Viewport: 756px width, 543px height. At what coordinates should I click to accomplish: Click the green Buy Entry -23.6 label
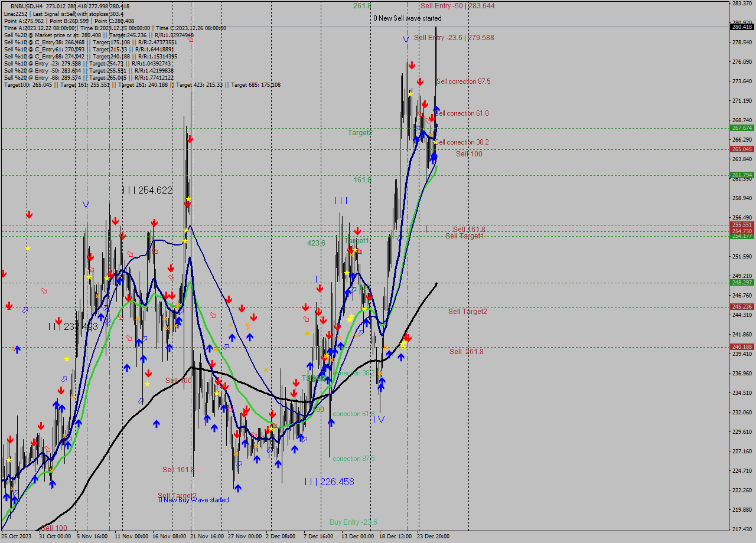(354, 522)
